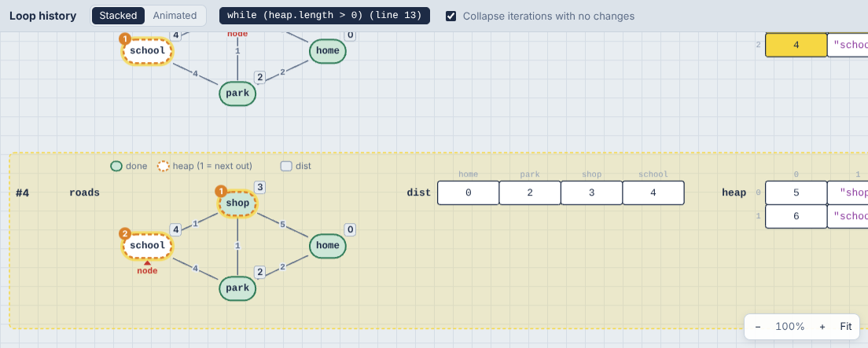This screenshot has height=348, width=868.
Task: Select the park node in iteration #4
Action: tap(238, 288)
